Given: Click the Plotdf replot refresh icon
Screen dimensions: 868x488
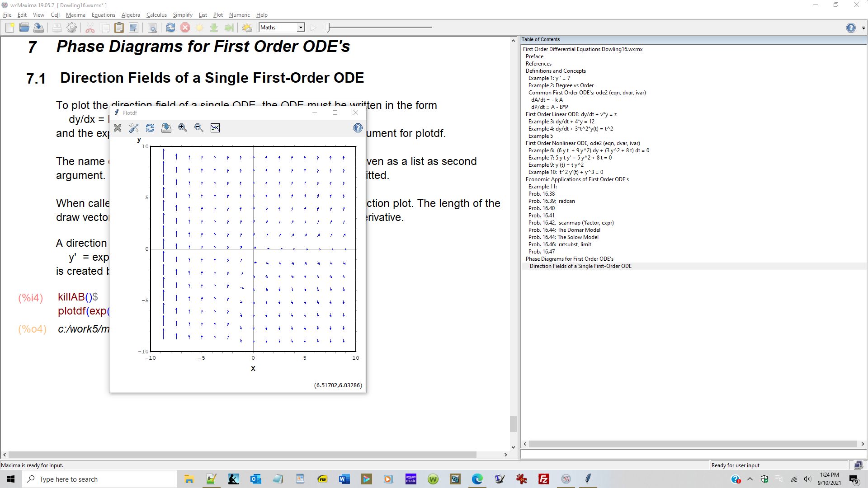Looking at the screenshot, I should pos(150,128).
